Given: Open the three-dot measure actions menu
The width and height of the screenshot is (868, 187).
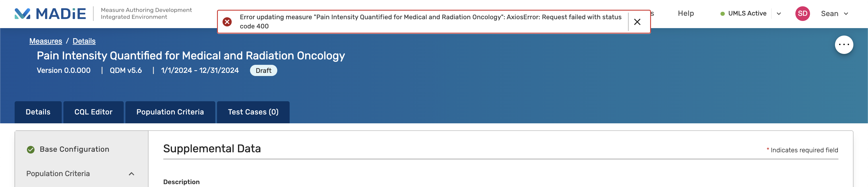Looking at the screenshot, I should click(x=843, y=45).
